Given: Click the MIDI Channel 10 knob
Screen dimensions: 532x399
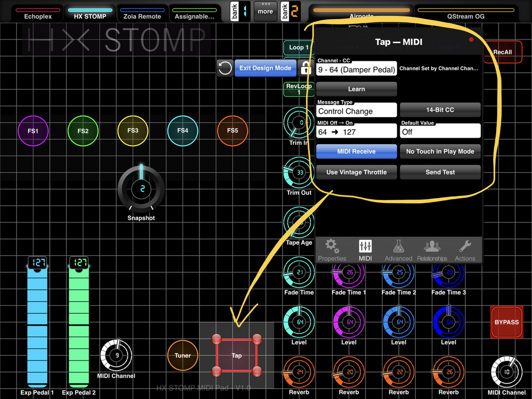Looking at the screenshot, I should (x=507, y=372).
